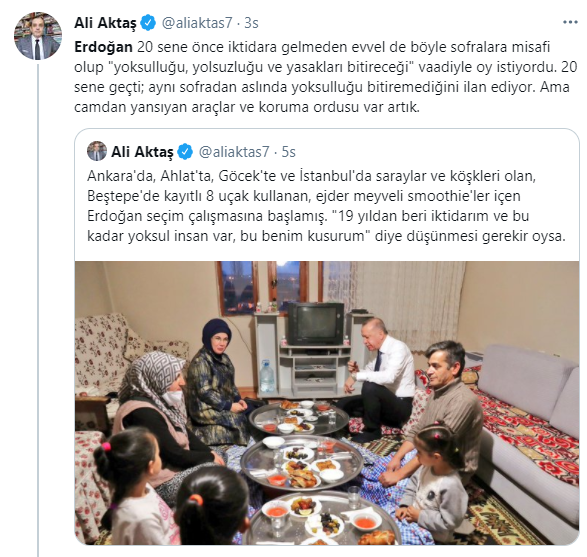Click Ali Aktaş large profile avatar

click(37, 36)
